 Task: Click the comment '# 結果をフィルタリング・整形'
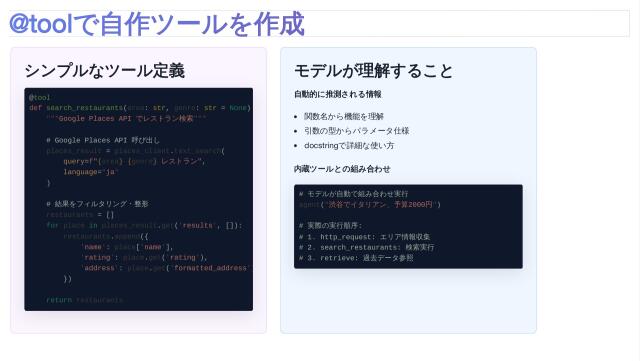pyautogui.click(x=97, y=204)
